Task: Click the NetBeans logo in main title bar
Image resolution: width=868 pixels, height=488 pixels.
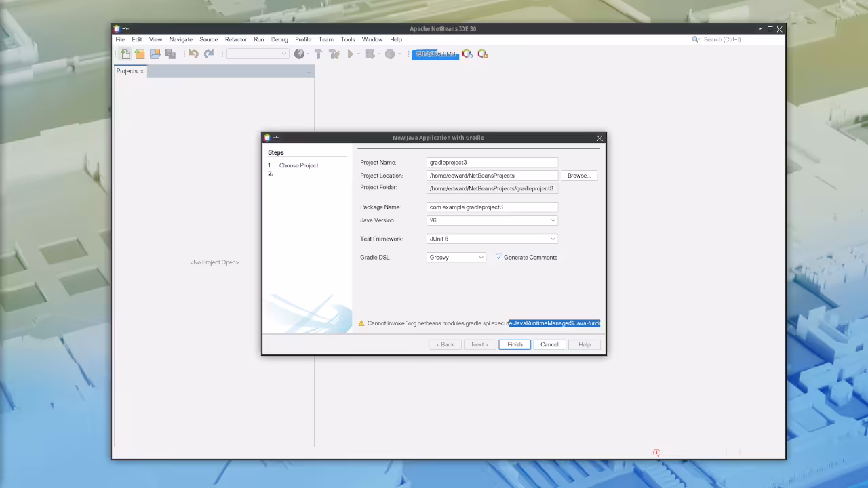Action: [x=117, y=28]
